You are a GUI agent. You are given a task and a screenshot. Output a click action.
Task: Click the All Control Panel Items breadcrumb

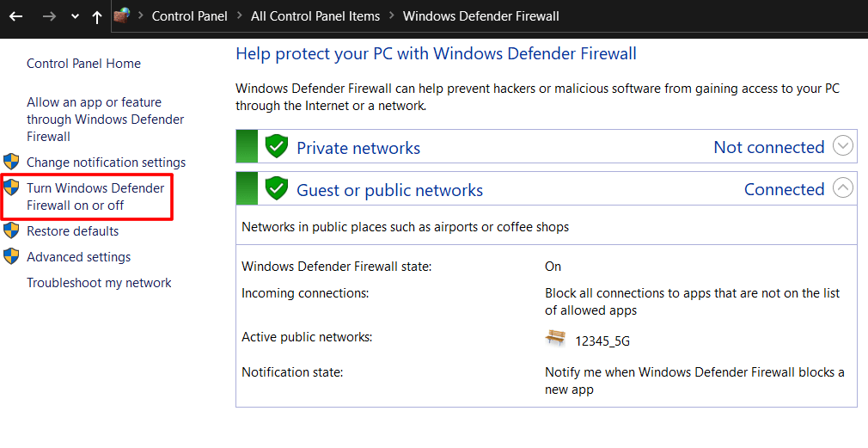point(315,16)
